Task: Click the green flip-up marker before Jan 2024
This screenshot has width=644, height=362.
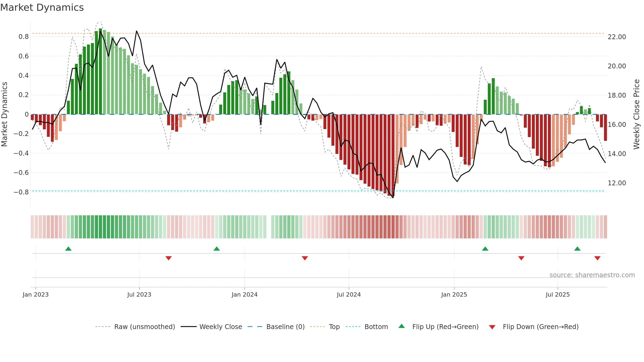Action: coord(217,249)
